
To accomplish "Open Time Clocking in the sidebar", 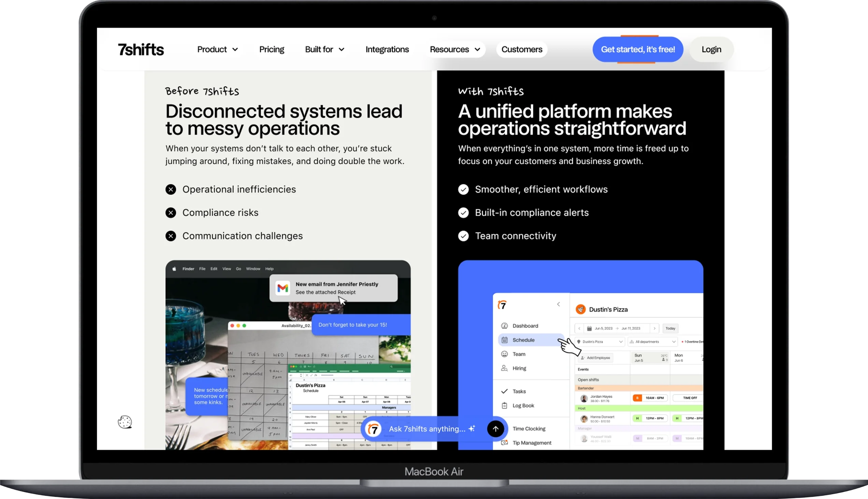I will (529, 428).
